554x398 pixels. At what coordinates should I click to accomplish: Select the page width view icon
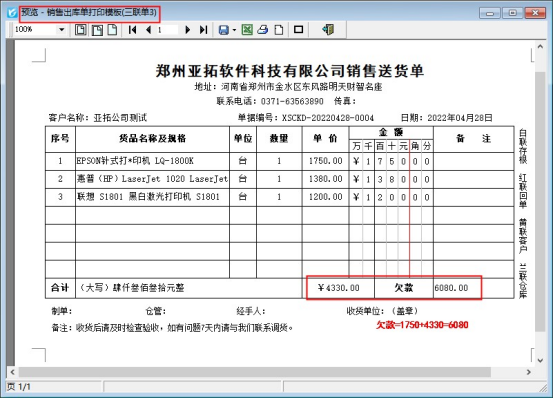pos(97,30)
